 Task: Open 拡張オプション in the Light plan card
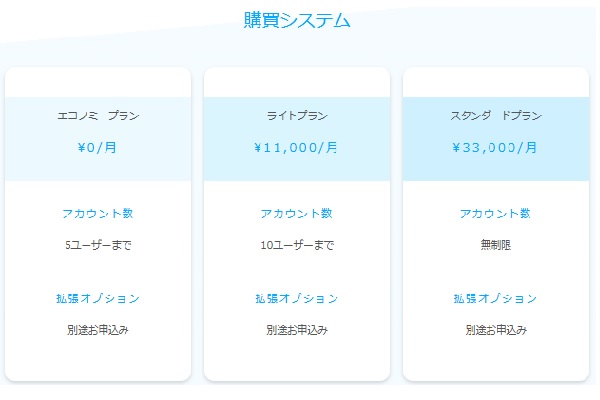point(296,298)
